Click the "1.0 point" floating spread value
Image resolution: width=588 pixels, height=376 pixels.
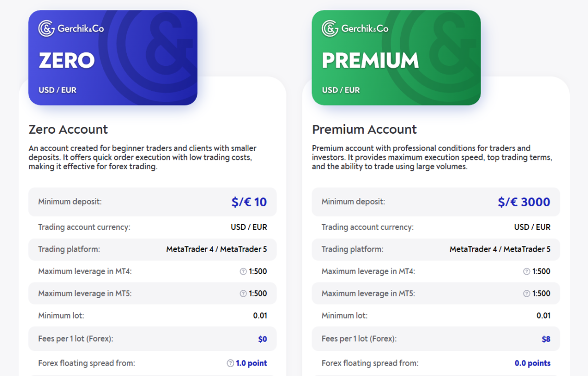pos(251,363)
